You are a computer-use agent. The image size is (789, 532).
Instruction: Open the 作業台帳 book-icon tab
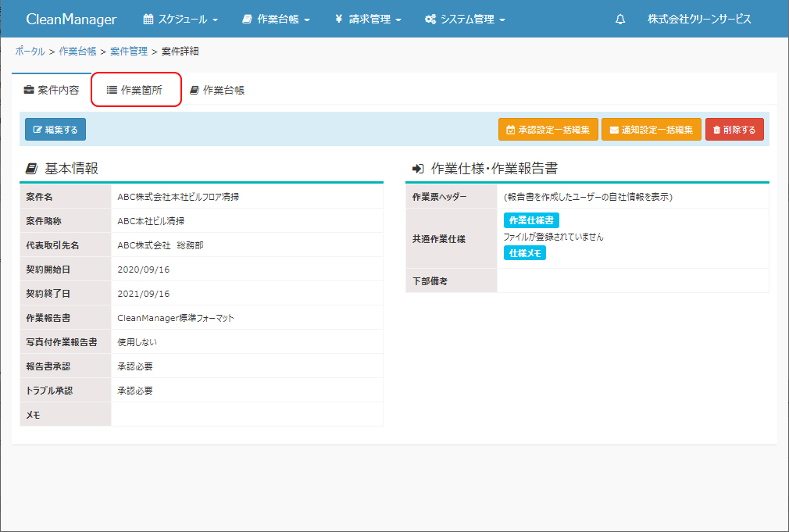[217, 90]
